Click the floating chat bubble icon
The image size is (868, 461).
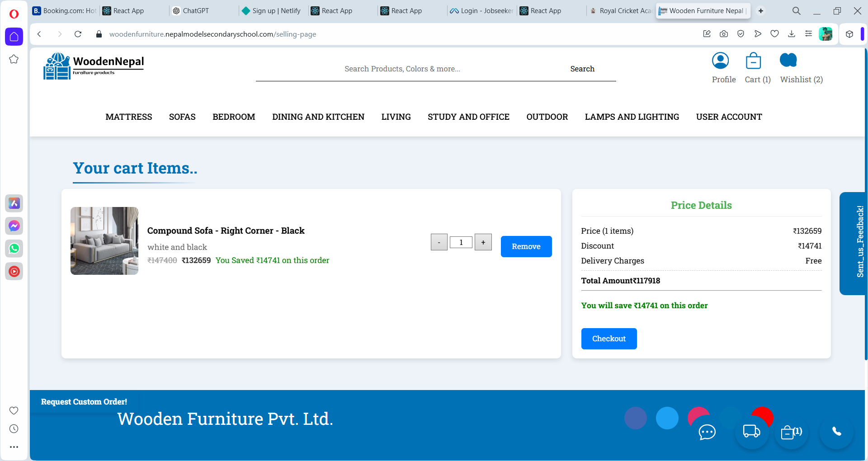pos(707,432)
